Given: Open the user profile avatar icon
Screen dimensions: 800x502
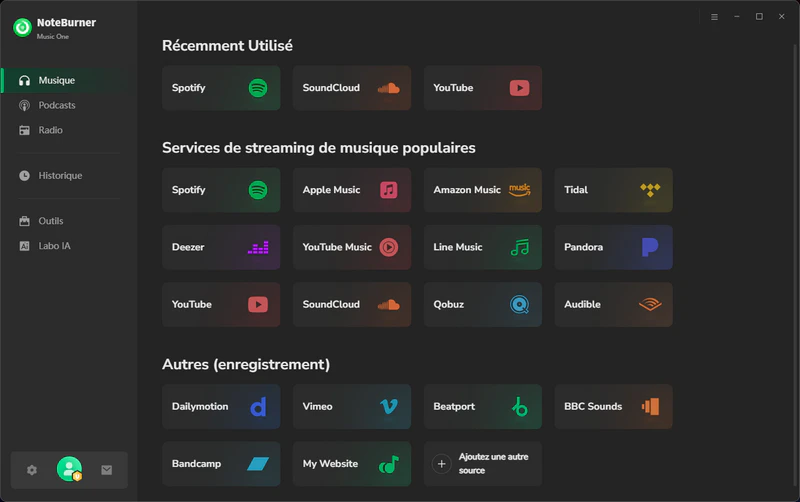Looking at the screenshot, I should pyautogui.click(x=69, y=469).
